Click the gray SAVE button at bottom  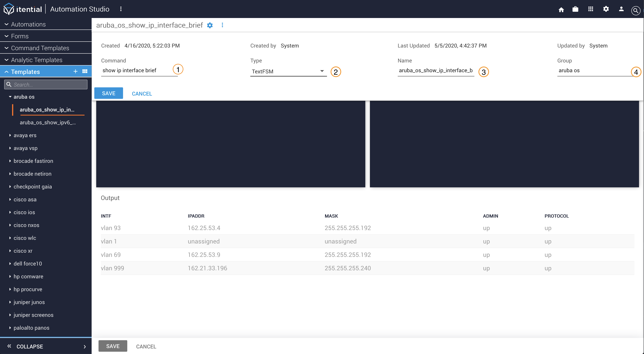(113, 346)
